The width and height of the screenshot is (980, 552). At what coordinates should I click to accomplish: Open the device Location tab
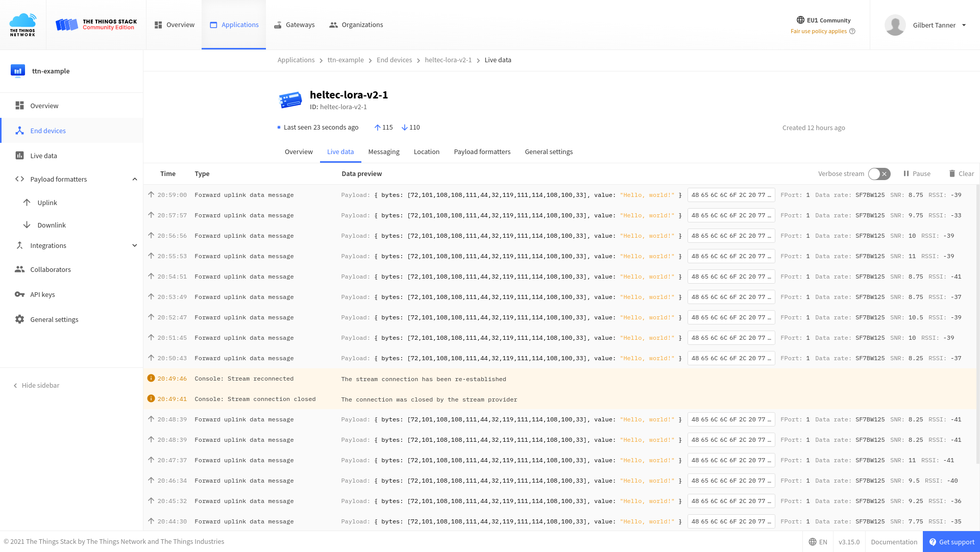tap(426, 152)
